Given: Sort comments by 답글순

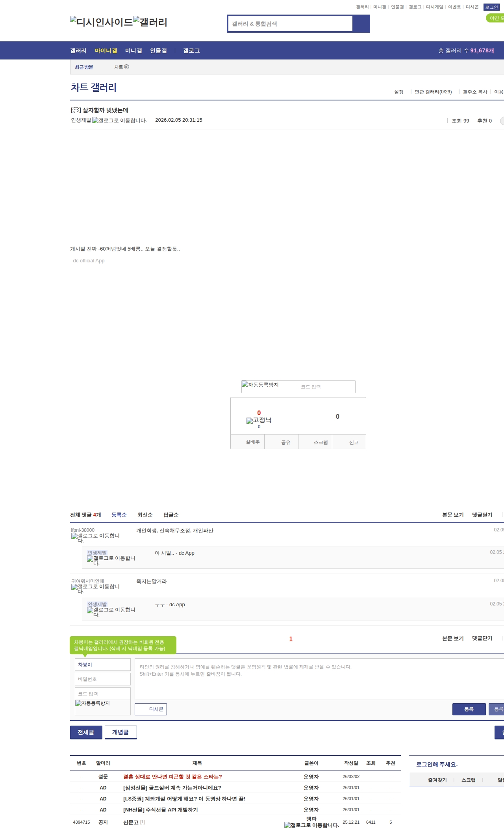Looking at the screenshot, I should pos(171,515).
